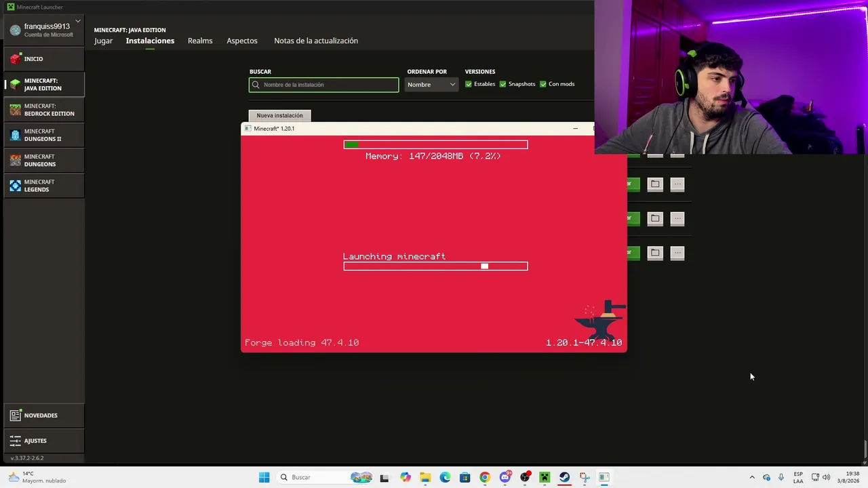Switch to the Aspectos tab

click(x=242, y=41)
